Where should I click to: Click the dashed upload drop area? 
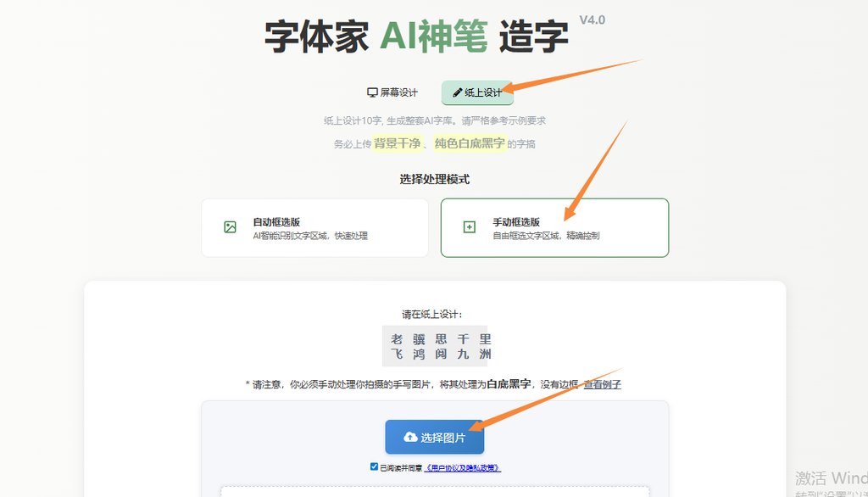click(x=435, y=491)
